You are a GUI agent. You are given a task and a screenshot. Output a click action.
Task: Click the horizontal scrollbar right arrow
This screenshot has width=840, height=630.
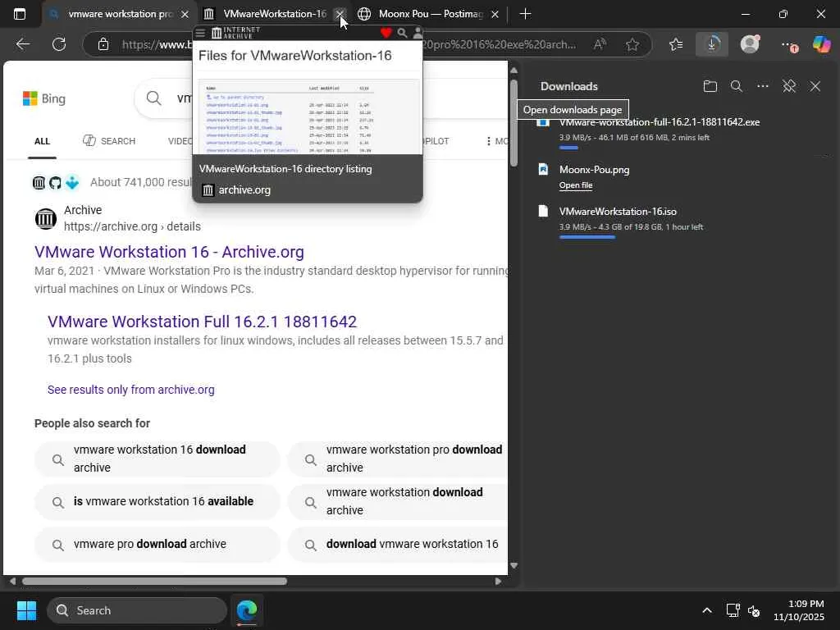point(498,582)
